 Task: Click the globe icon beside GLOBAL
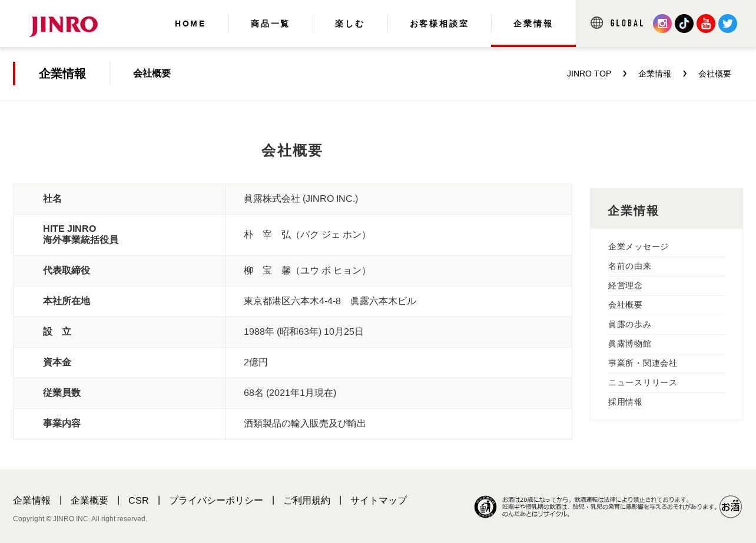tap(597, 23)
